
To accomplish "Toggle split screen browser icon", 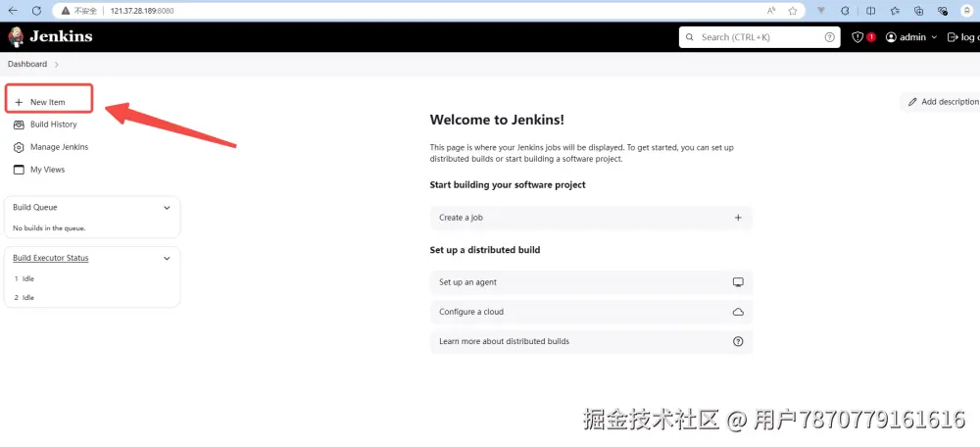I will 870,11.
